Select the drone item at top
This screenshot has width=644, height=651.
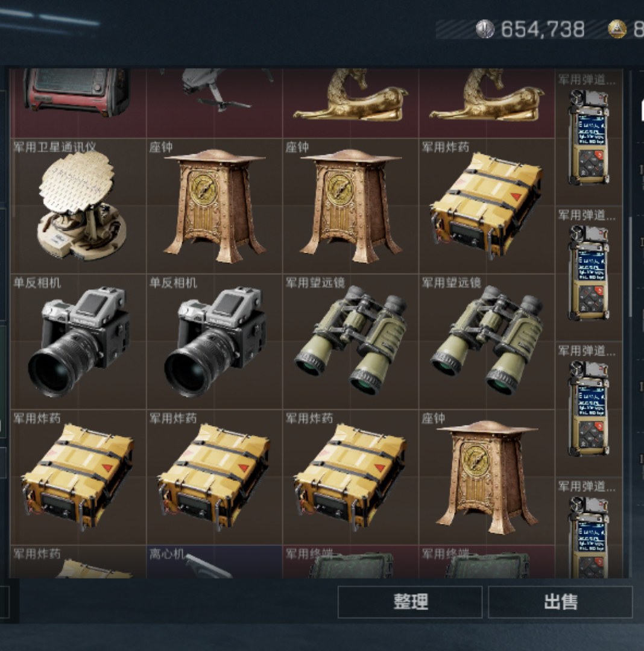point(214,103)
